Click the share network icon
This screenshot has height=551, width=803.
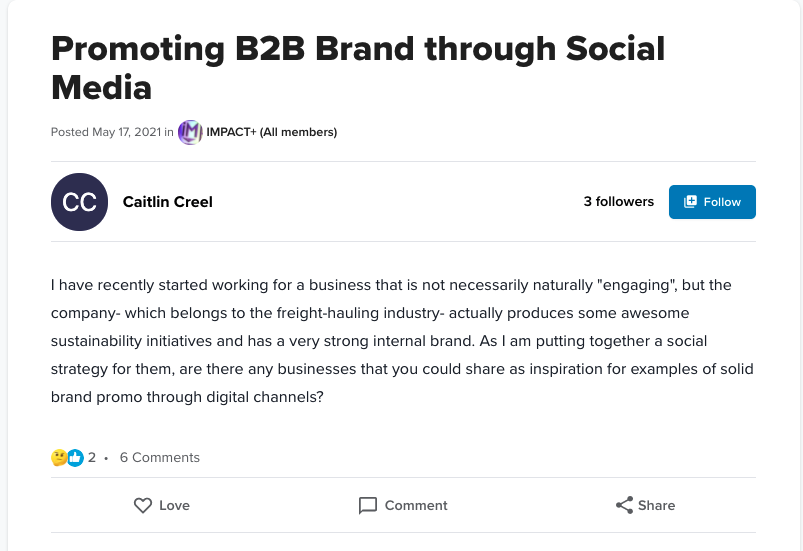click(x=625, y=506)
